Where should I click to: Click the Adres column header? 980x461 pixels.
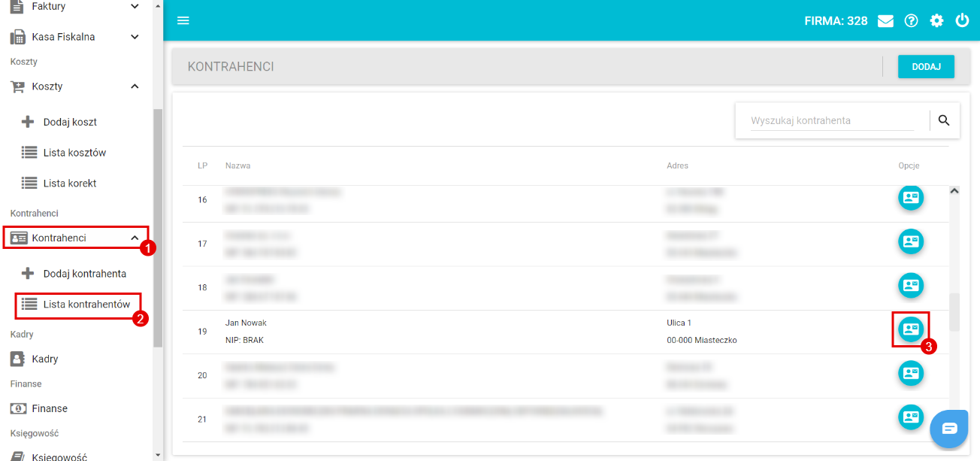tap(677, 165)
